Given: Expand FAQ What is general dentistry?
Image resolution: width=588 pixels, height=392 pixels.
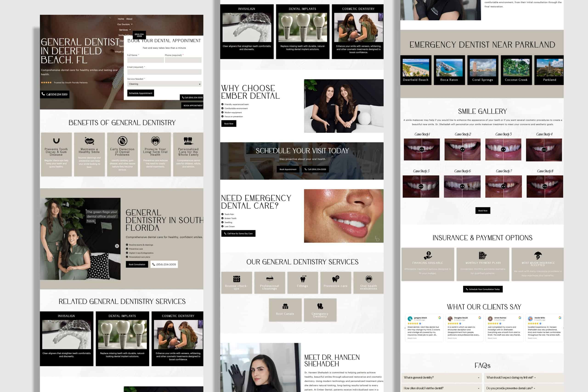Looking at the screenshot, I should pos(441,378).
